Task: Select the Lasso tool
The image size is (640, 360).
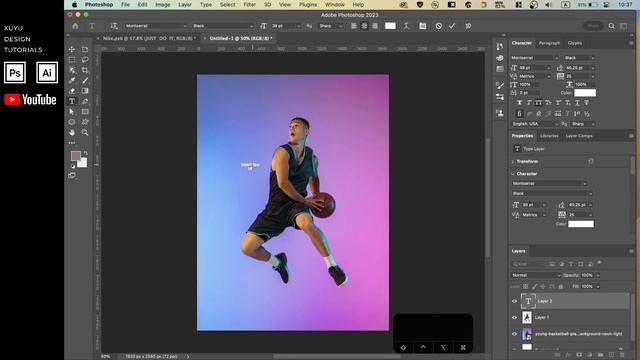Action: (x=85, y=60)
